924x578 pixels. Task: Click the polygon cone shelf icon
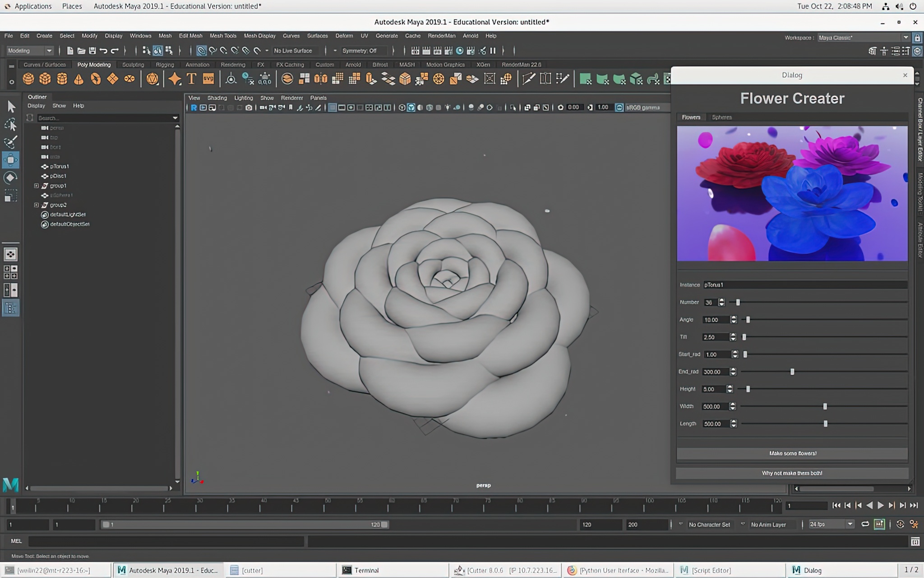79,79
